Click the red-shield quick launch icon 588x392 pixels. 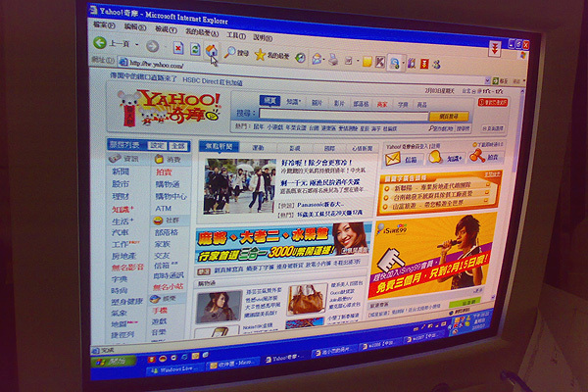[x=151, y=359]
